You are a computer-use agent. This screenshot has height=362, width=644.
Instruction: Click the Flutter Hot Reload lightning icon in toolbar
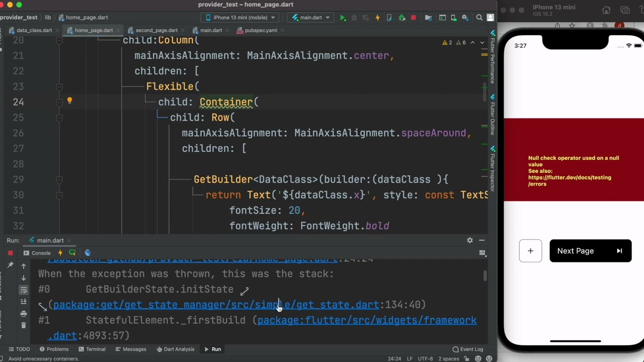377,18
